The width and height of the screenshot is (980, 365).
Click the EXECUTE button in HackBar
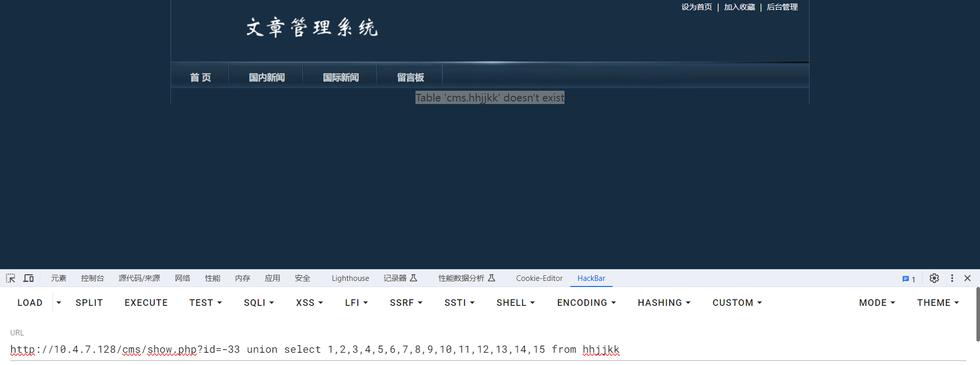click(x=146, y=303)
